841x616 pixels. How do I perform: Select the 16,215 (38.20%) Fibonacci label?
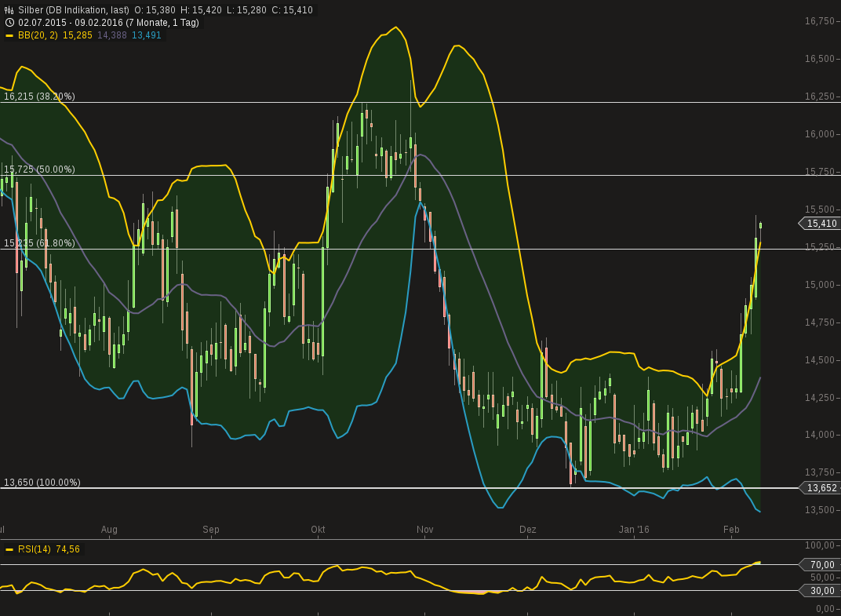click(x=39, y=95)
